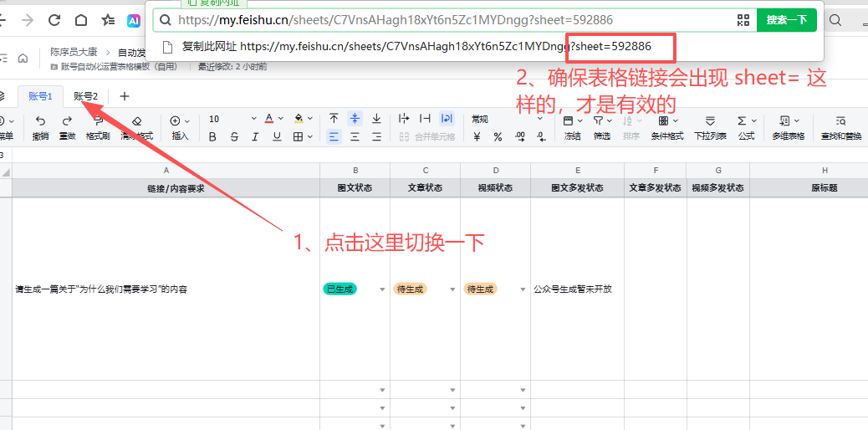
Task: Redo action (重做)
Action: [x=67, y=127]
